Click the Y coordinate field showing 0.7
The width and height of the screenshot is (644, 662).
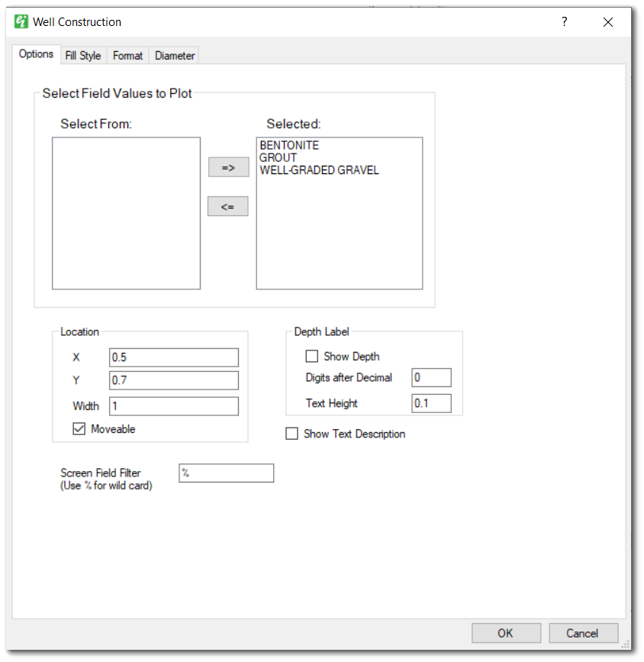click(173, 379)
